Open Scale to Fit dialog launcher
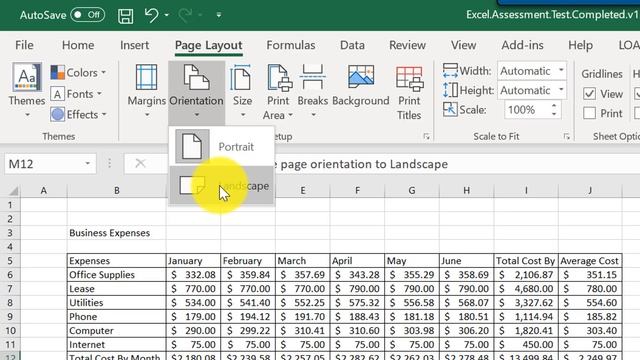Screen dimensions: 640x360 [567, 137]
